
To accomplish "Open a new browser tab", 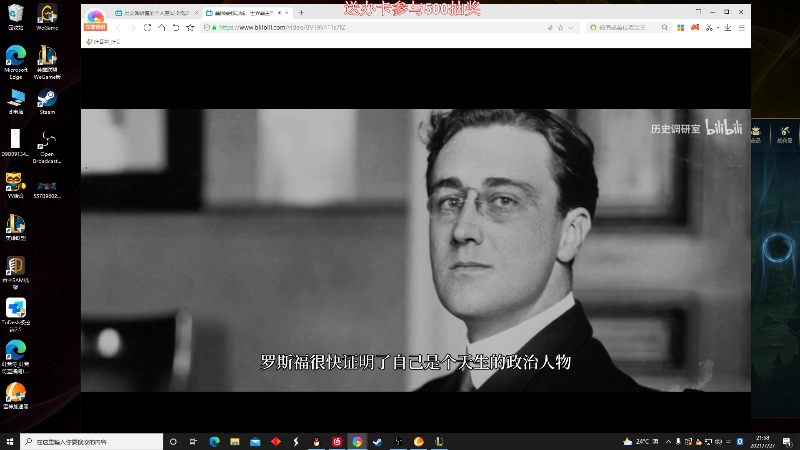I will point(301,13).
